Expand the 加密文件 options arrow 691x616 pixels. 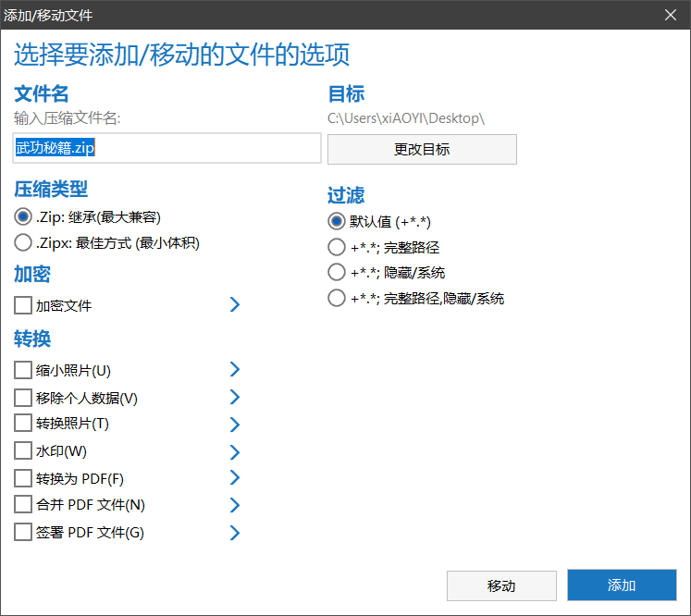click(x=235, y=304)
